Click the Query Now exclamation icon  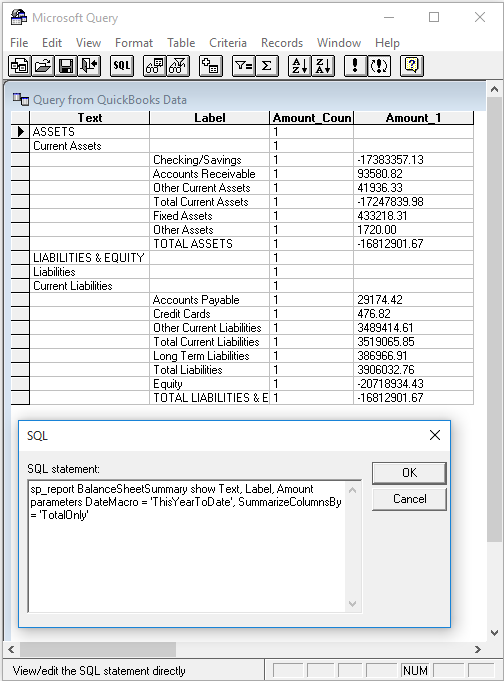[355, 66]
